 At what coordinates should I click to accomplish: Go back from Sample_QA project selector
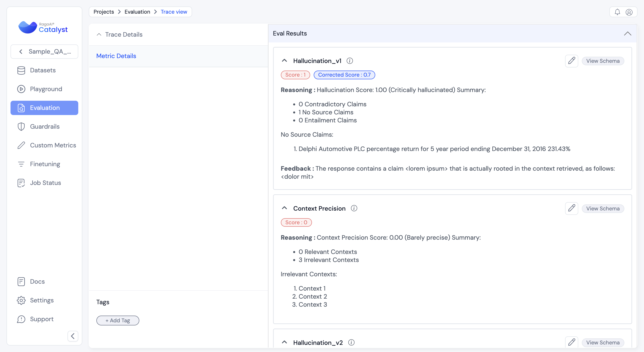[x=21, y=52]
